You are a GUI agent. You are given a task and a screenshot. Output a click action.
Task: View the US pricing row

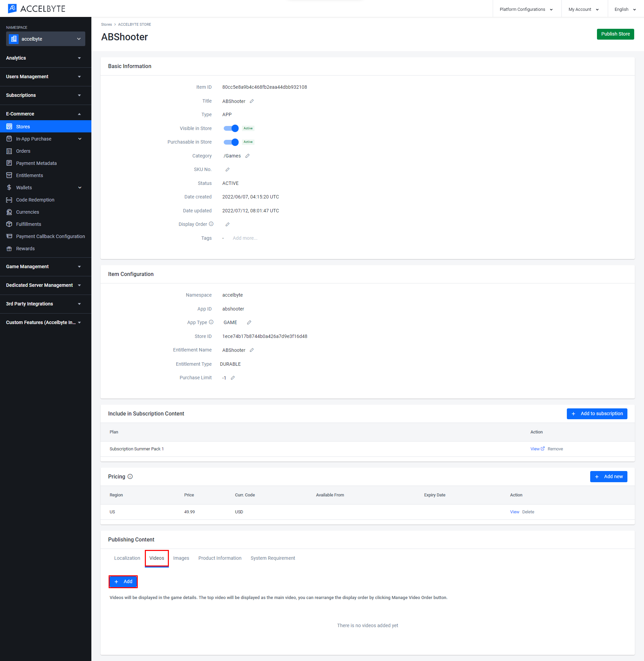(514, 512)
